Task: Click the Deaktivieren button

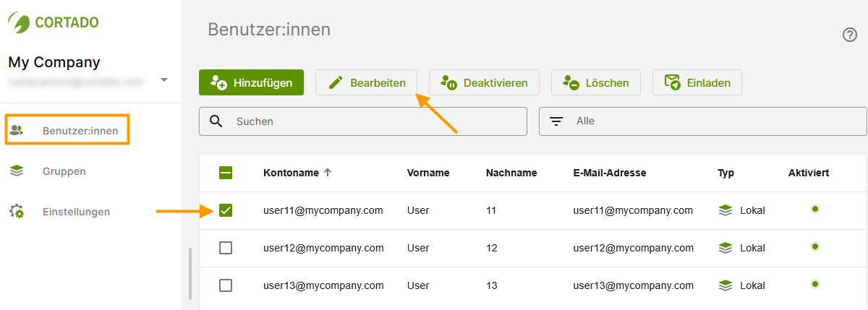Action: click(484, 82)
